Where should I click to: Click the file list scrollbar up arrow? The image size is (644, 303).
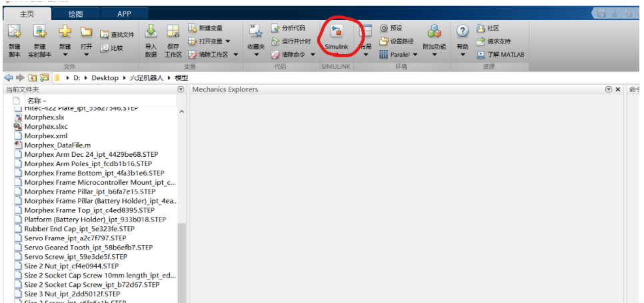[x=182, y=111]
